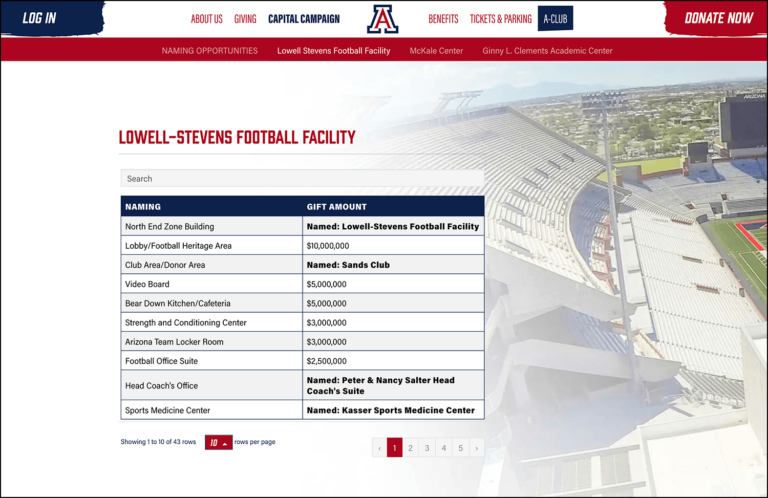Viewport: 768px width, 498px height.
Task: Jump to page 5 of table
Action: 460,448
